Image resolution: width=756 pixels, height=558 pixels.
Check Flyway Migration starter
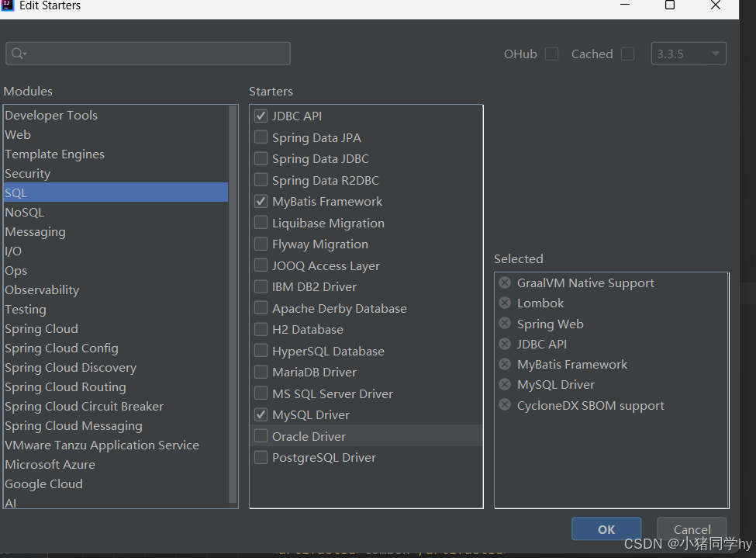pos(261,244)
